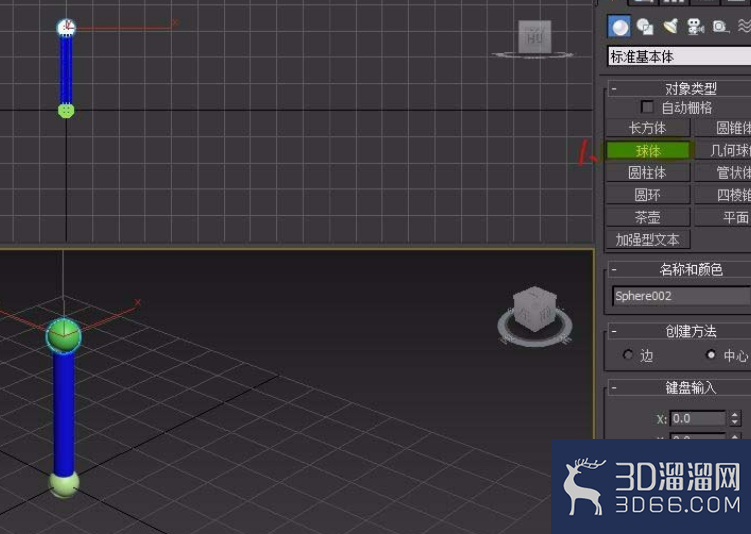Open the Space Warps wave icon
751x534 pixels.
coord(744,26)
